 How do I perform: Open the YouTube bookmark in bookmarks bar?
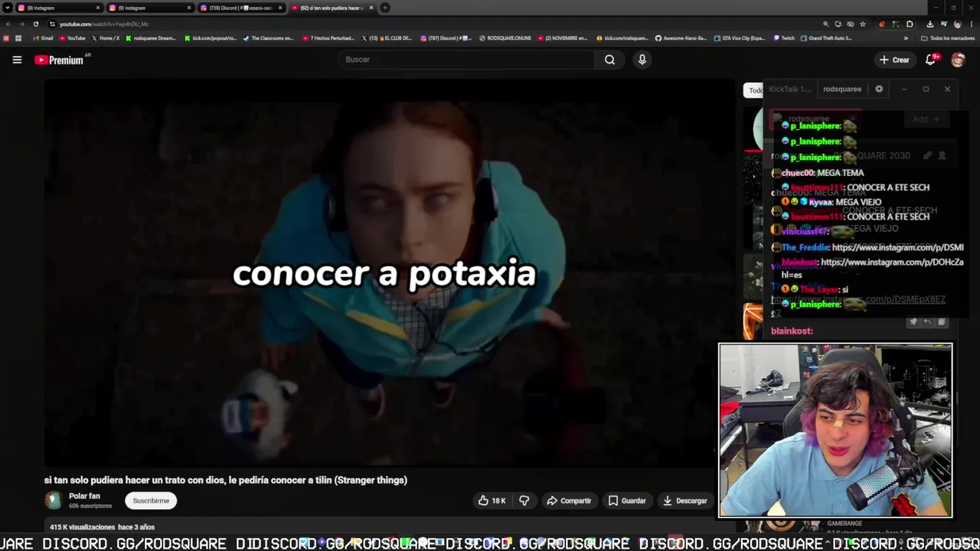pyautogui.click(x=72, y=38)
